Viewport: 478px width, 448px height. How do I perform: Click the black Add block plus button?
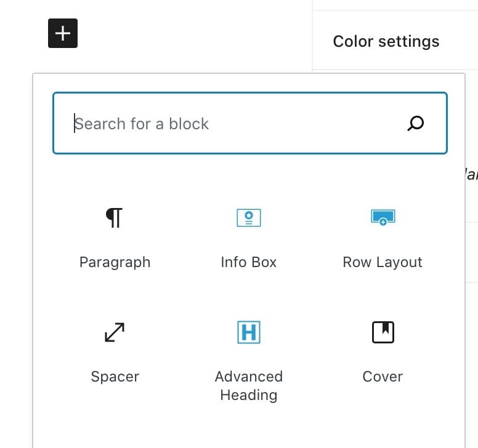click(63, 33)
